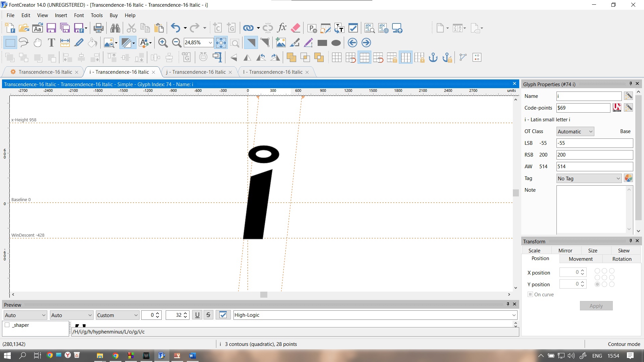Click the Eraser icon in top toolbar
This screenshot has height=362, width=644.
tap(296, 28)
